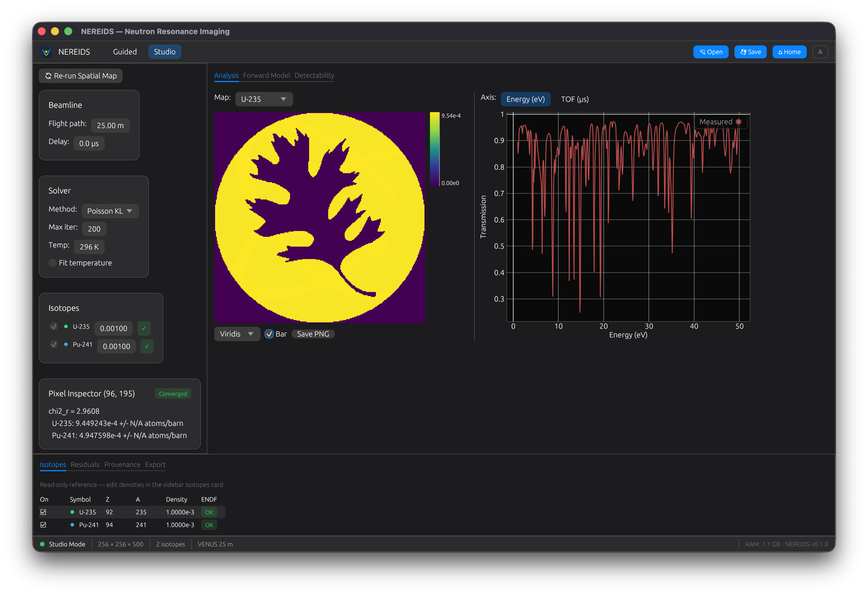Click the green checkmark next to Pu-241 density

coord(147,346)
